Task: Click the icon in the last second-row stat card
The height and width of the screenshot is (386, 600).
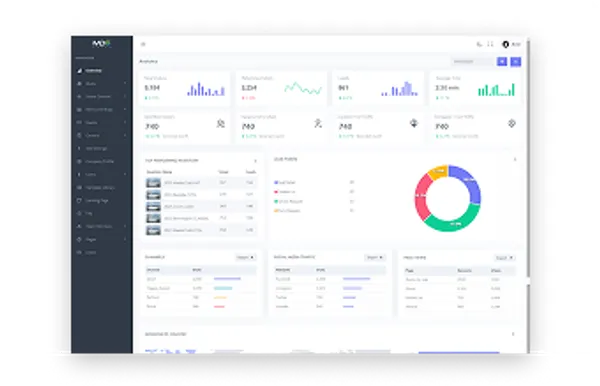Action: (x=512, y=124)
